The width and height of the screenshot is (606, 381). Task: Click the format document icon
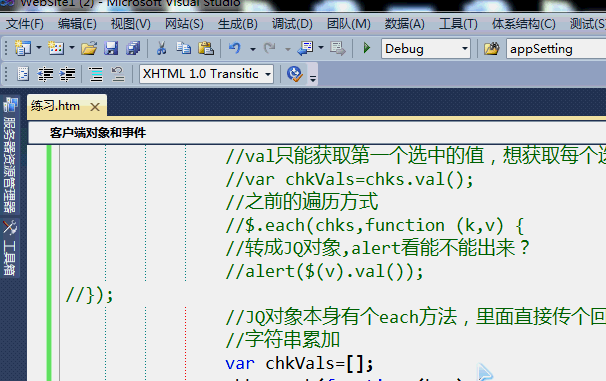(23, 74)
